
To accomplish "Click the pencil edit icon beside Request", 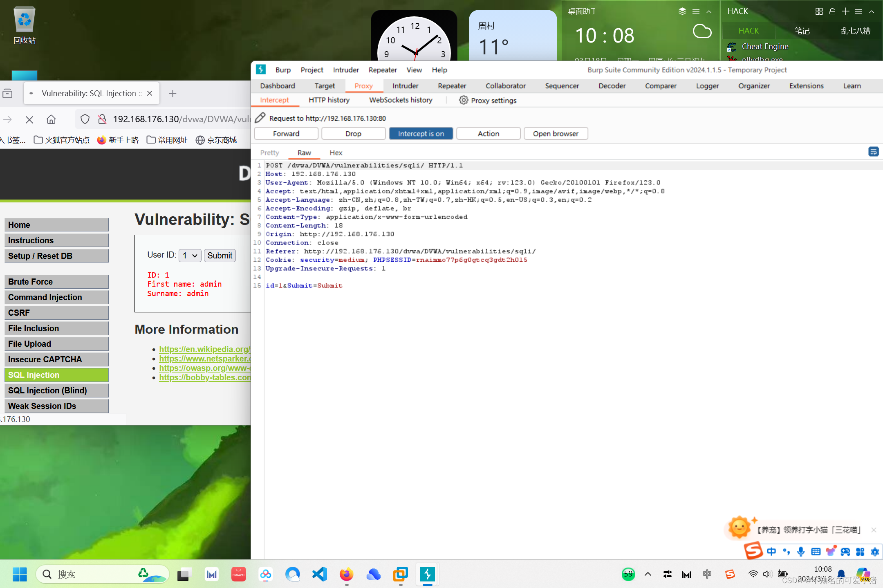I will point(260,118).
